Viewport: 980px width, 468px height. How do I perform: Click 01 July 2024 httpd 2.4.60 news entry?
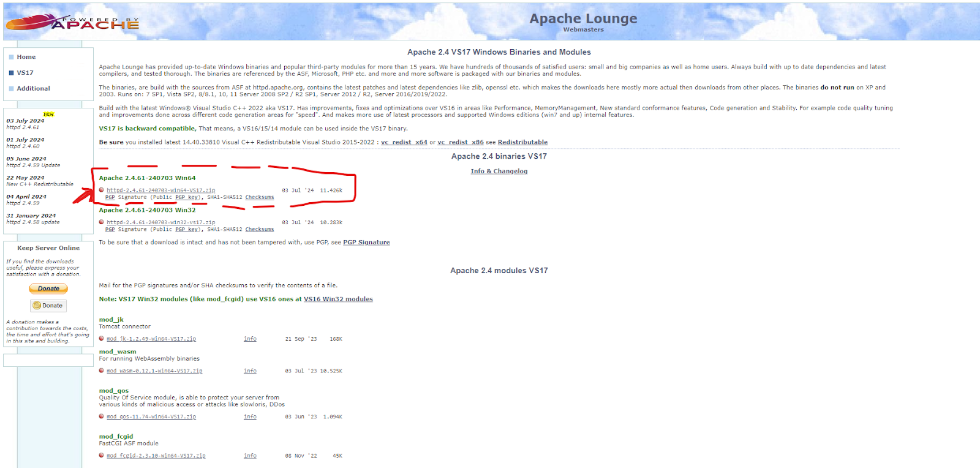tap(25, 143)
